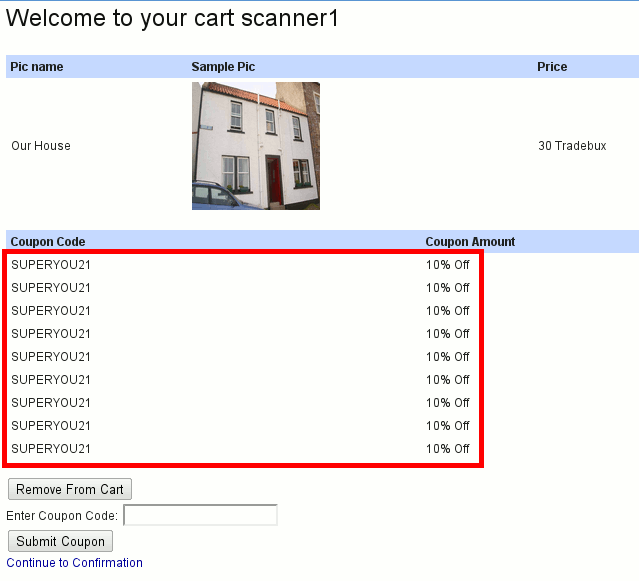Select the last SUPERYOU21 coupon code entry

51,449
